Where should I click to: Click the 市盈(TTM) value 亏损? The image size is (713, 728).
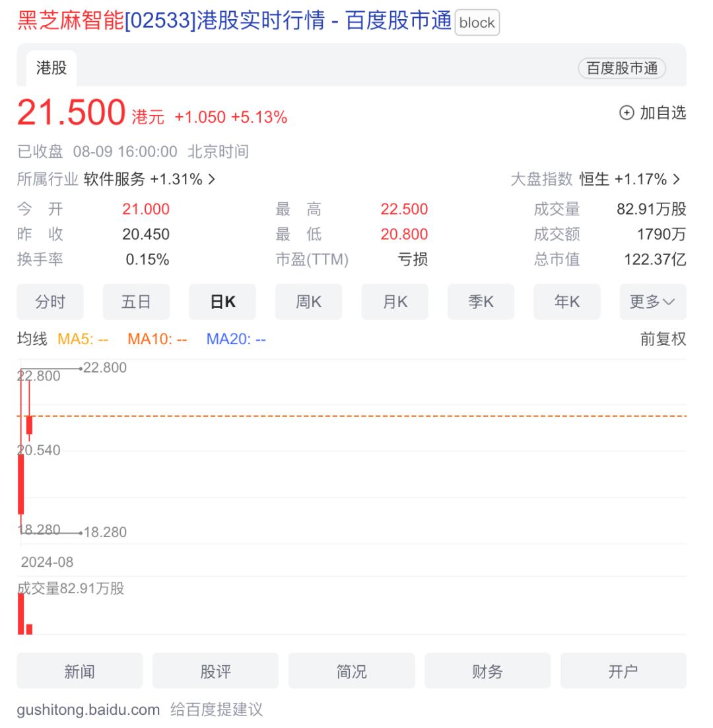pyautogui.click(x=413, y=259)
